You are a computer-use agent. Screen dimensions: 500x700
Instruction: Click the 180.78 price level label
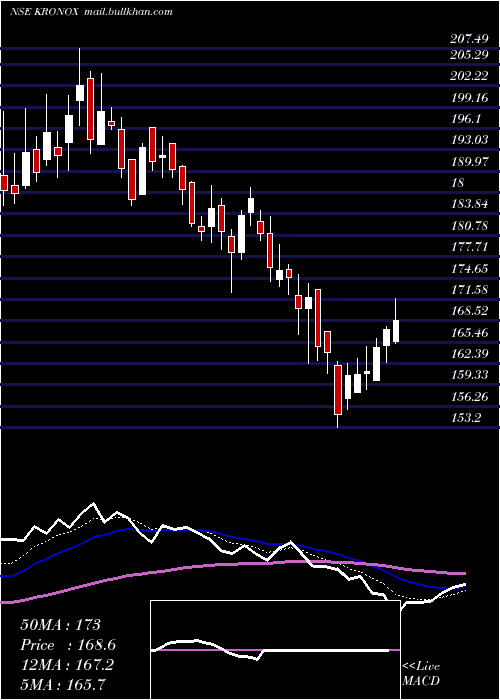point(469,226)
